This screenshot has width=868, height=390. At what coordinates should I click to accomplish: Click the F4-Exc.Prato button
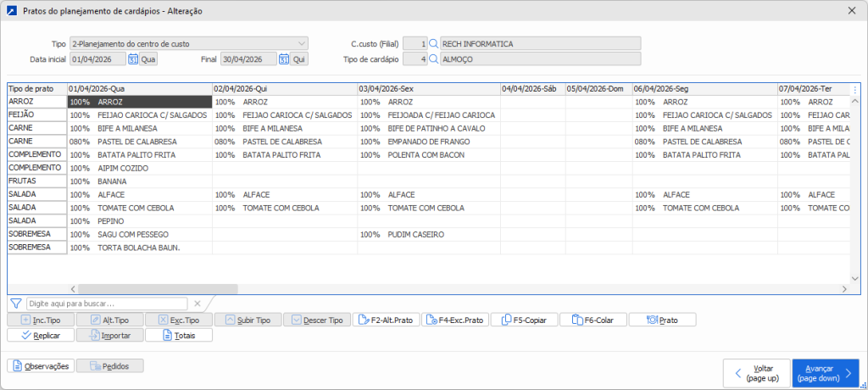coord(454,320)
